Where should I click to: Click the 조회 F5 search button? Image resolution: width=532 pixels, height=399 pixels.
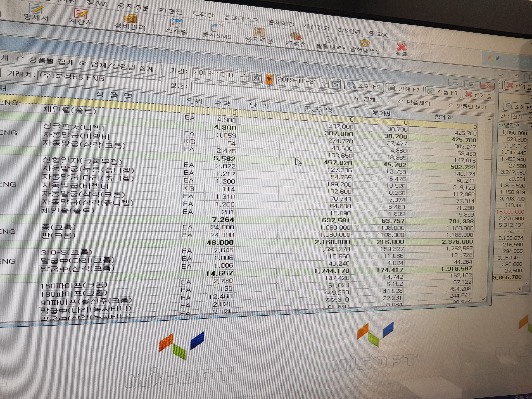(364, 86)
